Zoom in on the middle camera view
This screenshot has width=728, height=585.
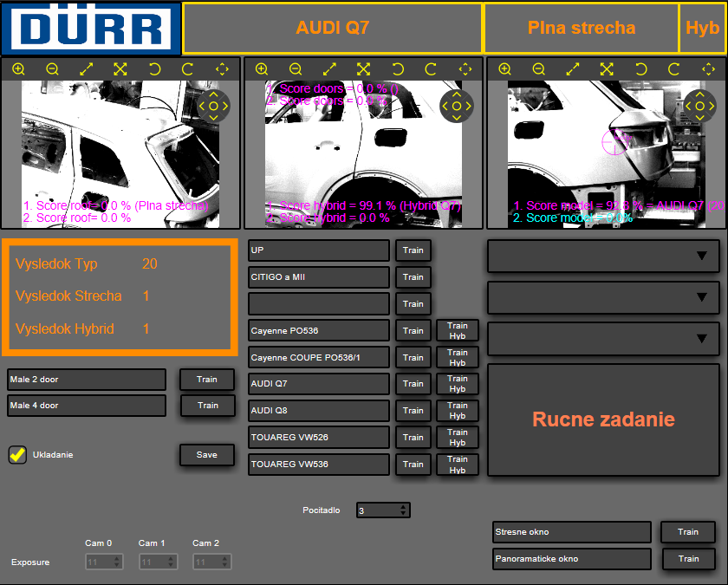262,69
